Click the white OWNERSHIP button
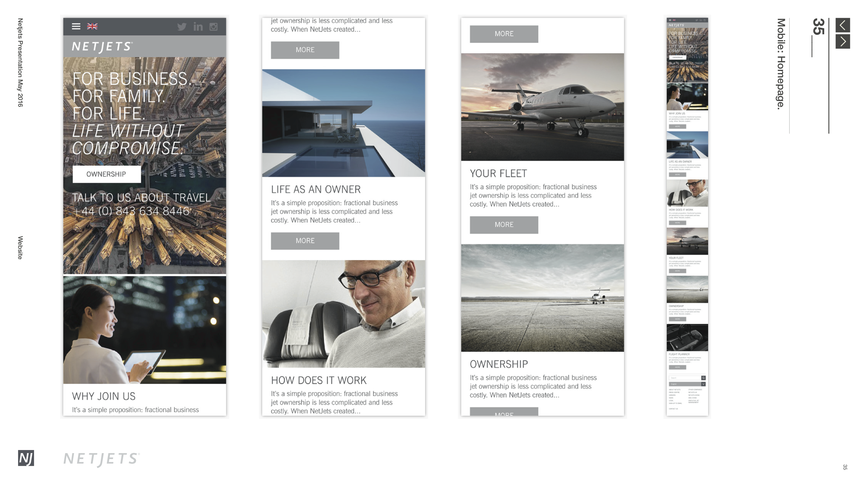This screenshot has width=868, height=488. click(x=107, y=174)
